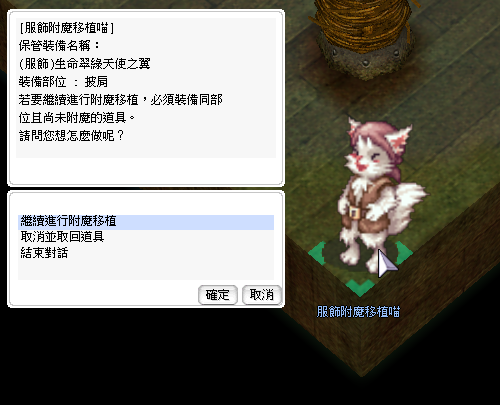Click the 服飾附魔移植喵 name label below the NPC
This screenshot has height=405, width=500.
[x=358, y=312]
